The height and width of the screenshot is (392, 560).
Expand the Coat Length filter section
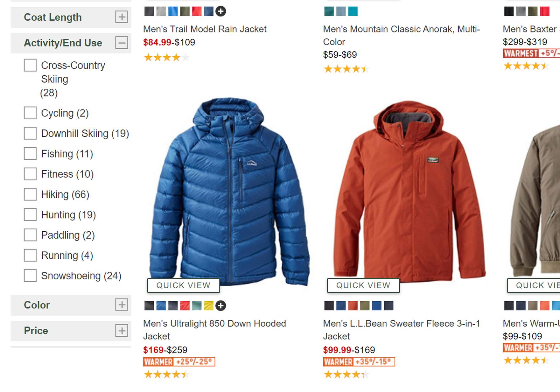pos(122,17)
